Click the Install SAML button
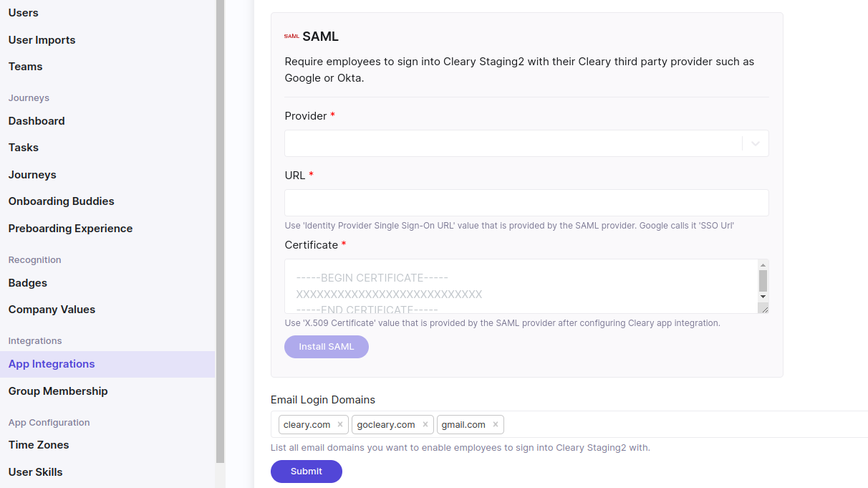 click(x=327, y=347)
